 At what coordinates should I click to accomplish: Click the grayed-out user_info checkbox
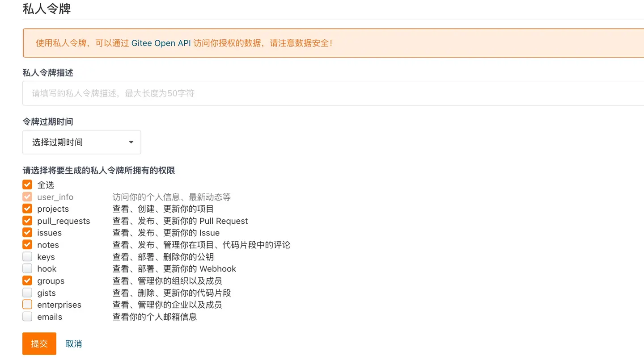click(27, 197)
